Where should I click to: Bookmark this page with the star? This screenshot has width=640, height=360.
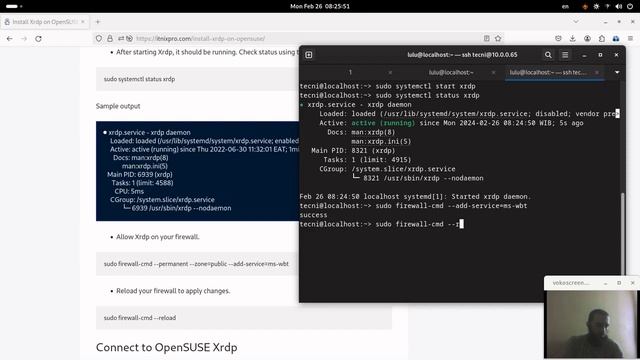coord(498,38)
